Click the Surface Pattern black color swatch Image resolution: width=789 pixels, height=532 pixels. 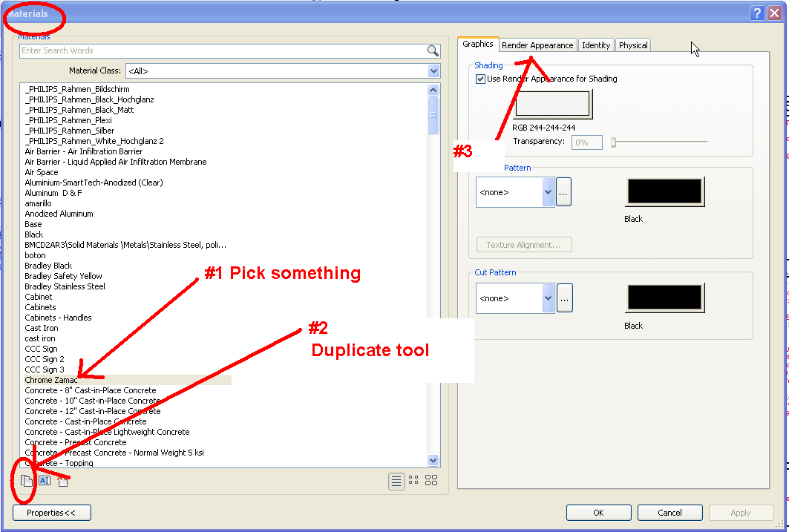(x=665, y=191)
